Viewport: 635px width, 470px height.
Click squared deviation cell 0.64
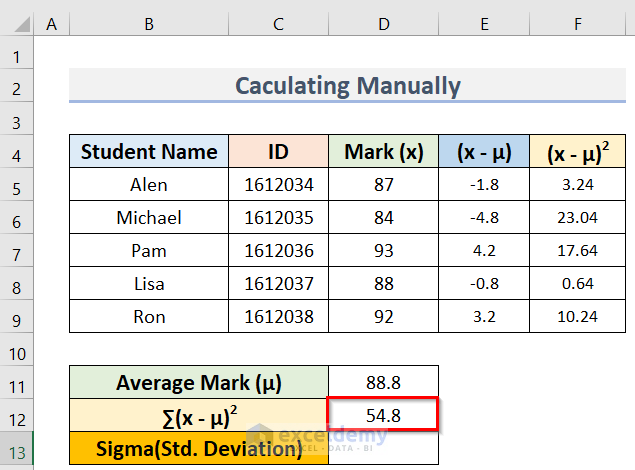coord(577,283)
